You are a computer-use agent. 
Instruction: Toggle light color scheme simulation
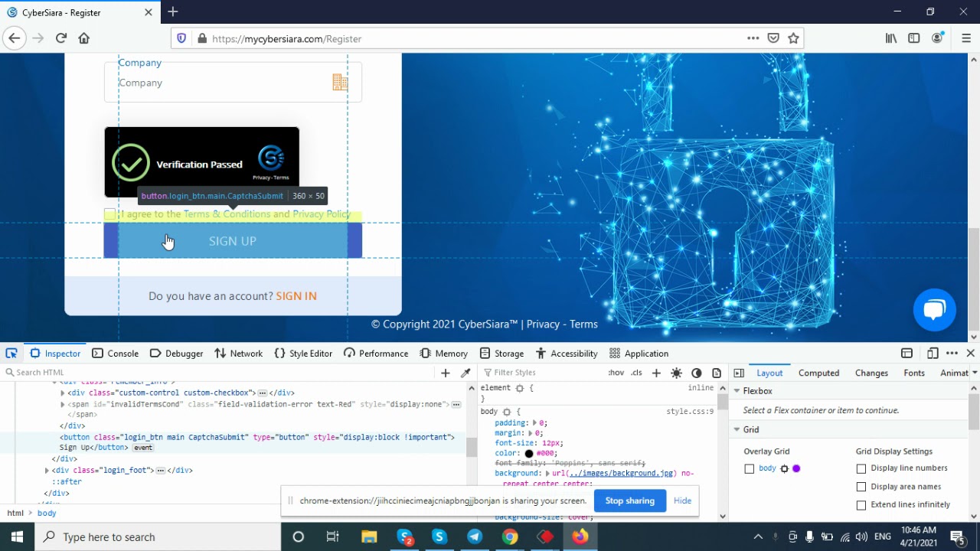(x=676, y=373)
